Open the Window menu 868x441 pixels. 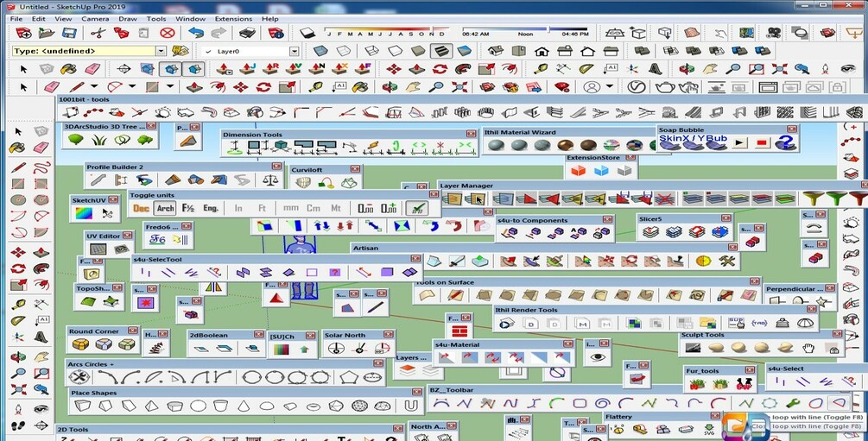(190, 18)
